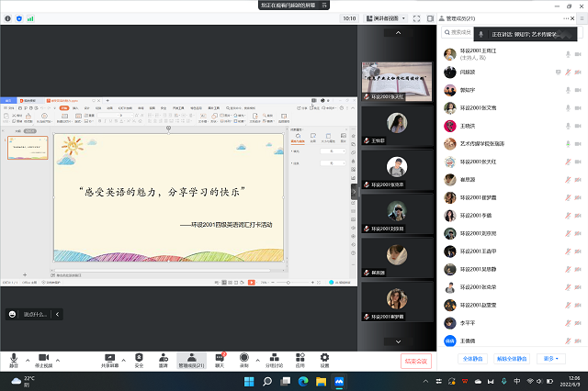The width and height of the screenshot is (588, 391).
Task: Open the 应用 apps panel
Action: click(300, 361)
